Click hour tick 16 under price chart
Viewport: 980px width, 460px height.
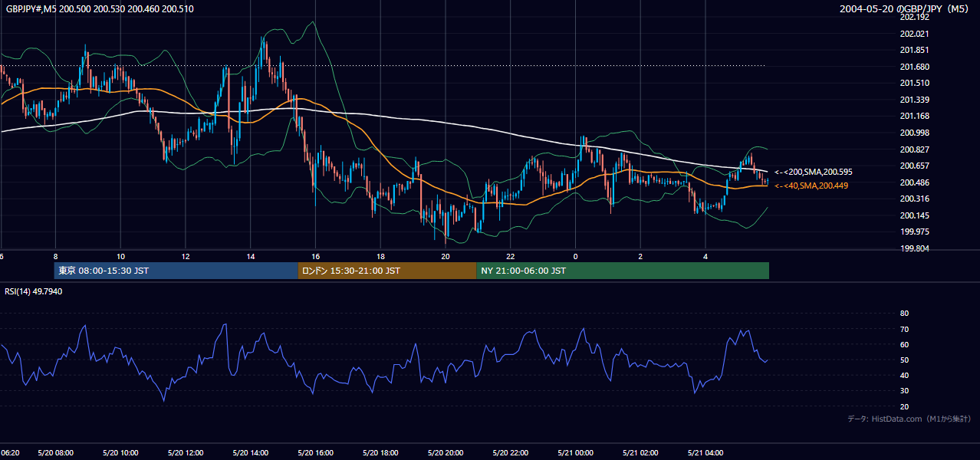coord(316,256)
